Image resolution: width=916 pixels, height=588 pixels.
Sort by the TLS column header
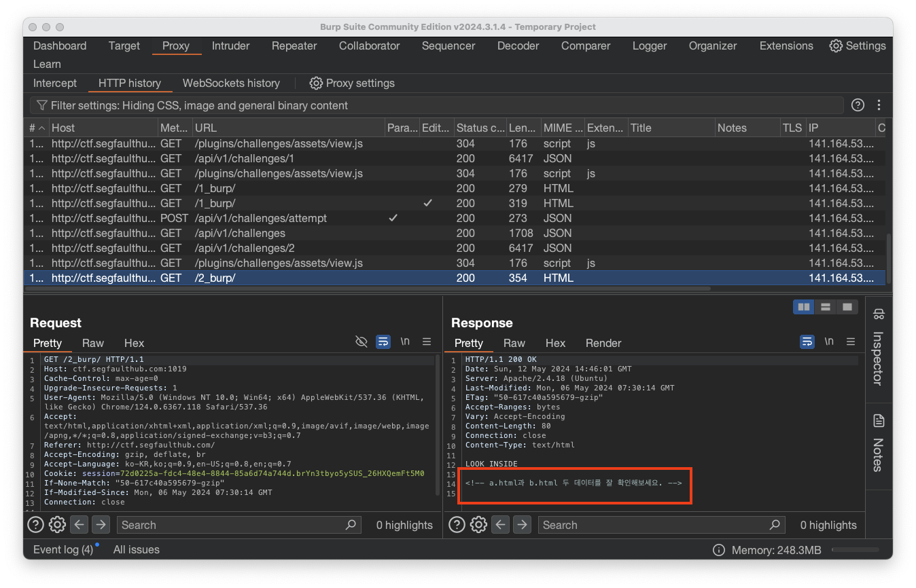(792, 128)
